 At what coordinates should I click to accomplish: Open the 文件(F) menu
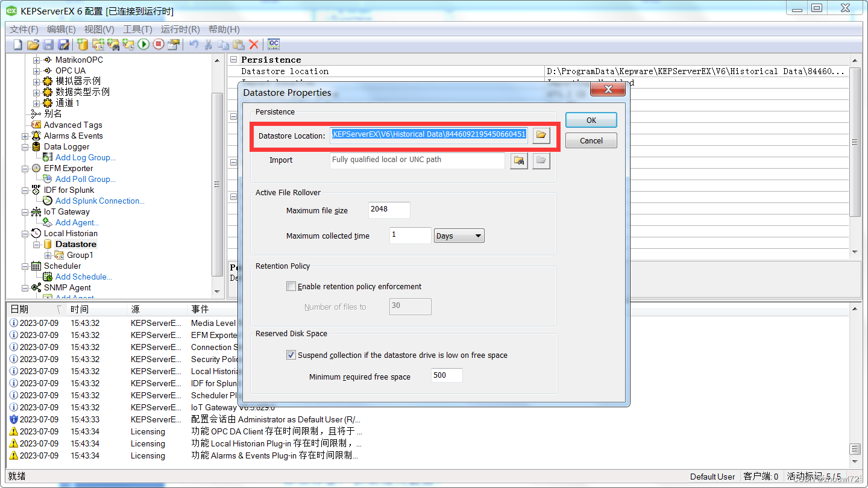(x=24, y=29)
